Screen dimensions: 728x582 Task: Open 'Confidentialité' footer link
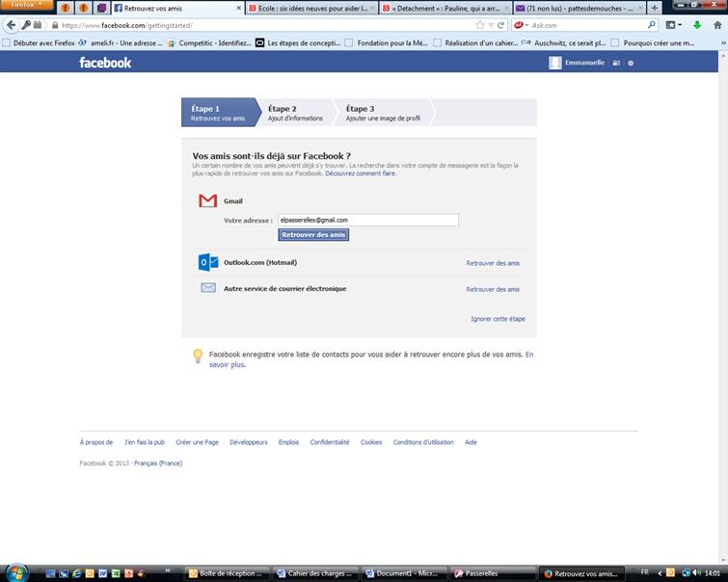[330, 442]
